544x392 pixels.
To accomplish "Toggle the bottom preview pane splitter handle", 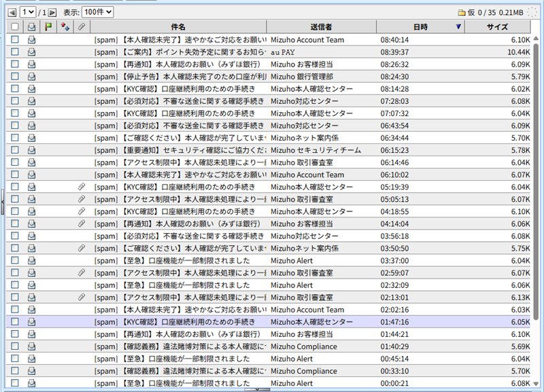I will [x=257, y=389].
